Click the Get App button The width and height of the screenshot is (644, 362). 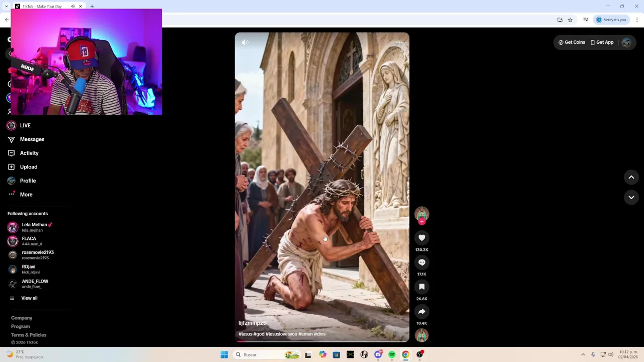point(602,42)
